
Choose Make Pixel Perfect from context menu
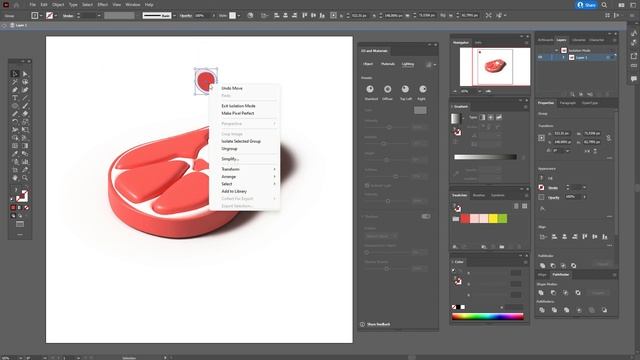click(238, 113)
